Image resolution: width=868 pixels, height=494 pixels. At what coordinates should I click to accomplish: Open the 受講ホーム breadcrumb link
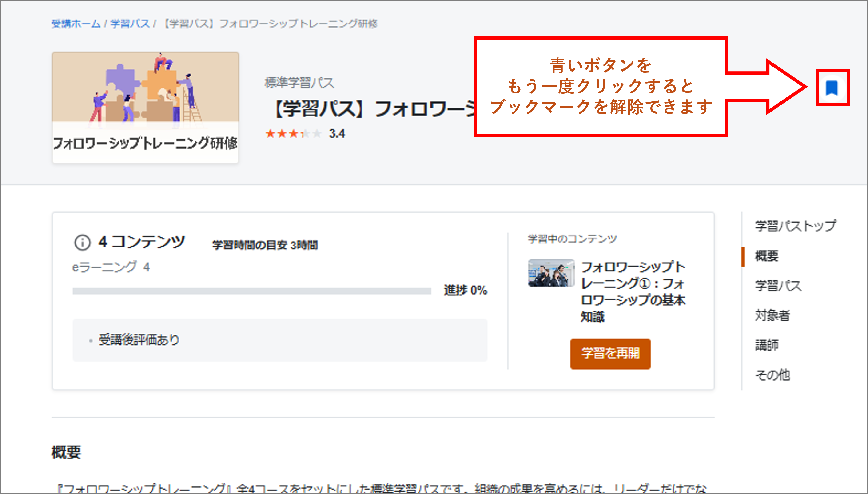[76, 24]
